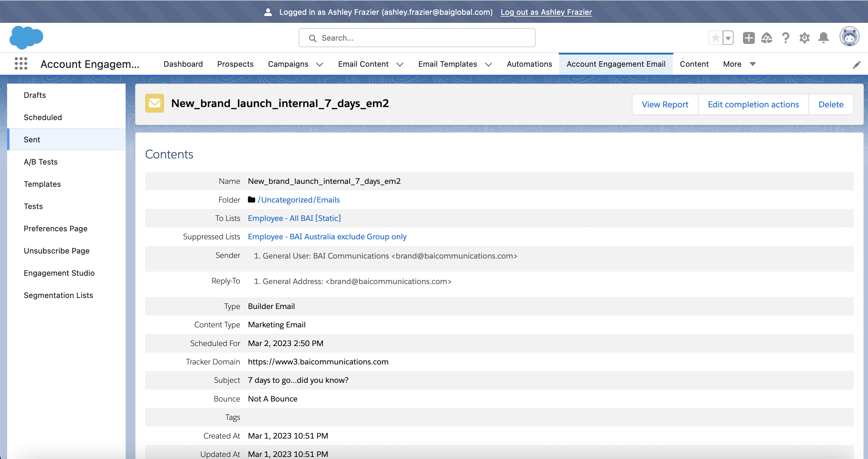The height and width of the screenshot is (459, 868).
Task: Click the Account Engagement app name
Action: 90,64
